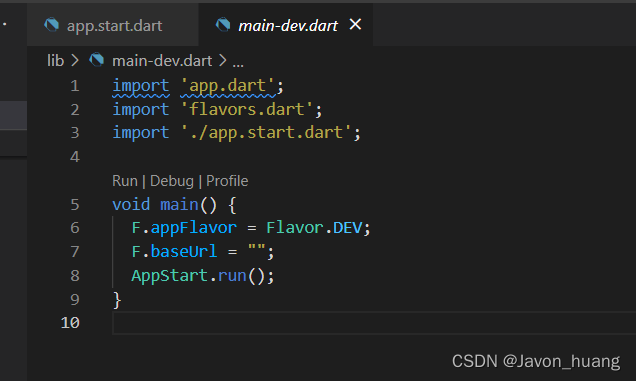Click the run method call
The height and width of the screenshot is (381, 636).
pyautogui.click(x=232, y=276)
